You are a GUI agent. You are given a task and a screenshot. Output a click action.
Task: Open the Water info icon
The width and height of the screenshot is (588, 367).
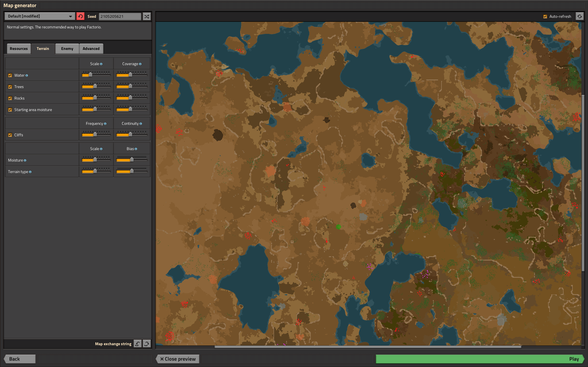27,75
